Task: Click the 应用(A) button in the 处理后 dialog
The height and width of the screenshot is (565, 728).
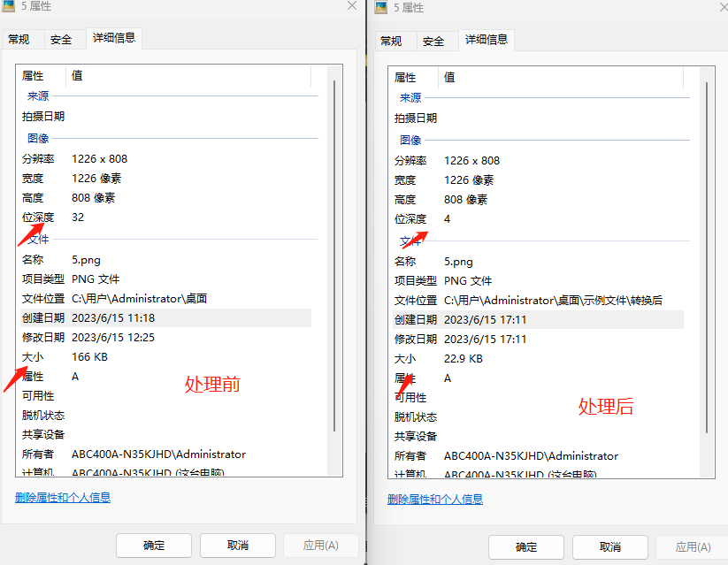Action: coord(694,546)
